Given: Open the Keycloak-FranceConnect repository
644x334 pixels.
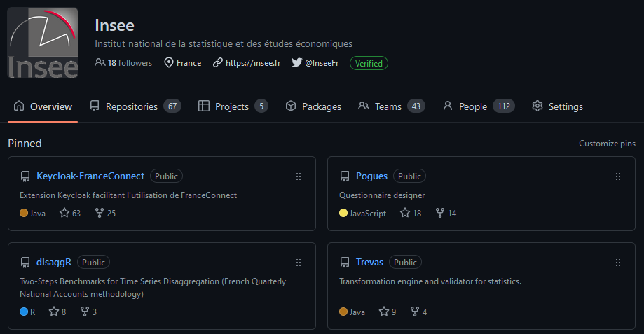Looking at the screenshot, I should [90, 176].
